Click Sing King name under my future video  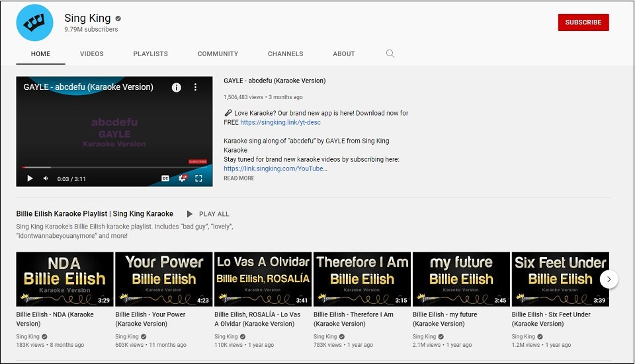pyautogui.click(x=425, y=336)
